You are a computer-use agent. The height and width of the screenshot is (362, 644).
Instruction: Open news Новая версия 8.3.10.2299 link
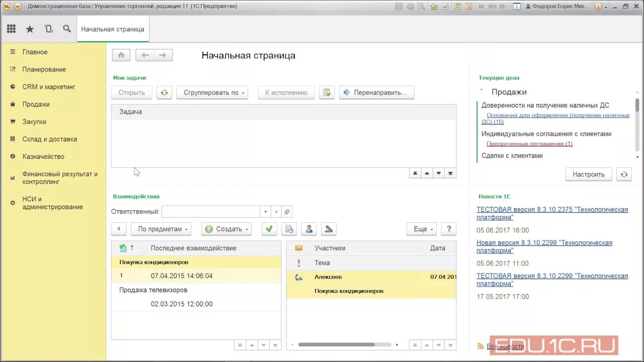pos(544,246)
